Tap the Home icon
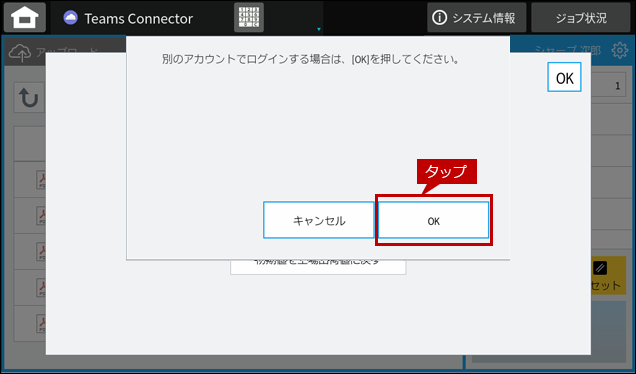Screen dimensions: 636x374 pyautogui.click(x=25, y=17)
